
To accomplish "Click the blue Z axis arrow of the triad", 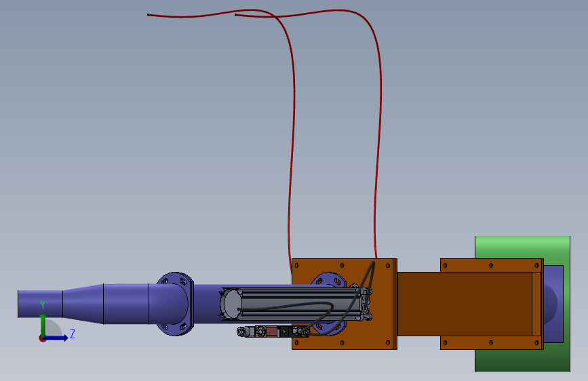I will click(56, 338).
